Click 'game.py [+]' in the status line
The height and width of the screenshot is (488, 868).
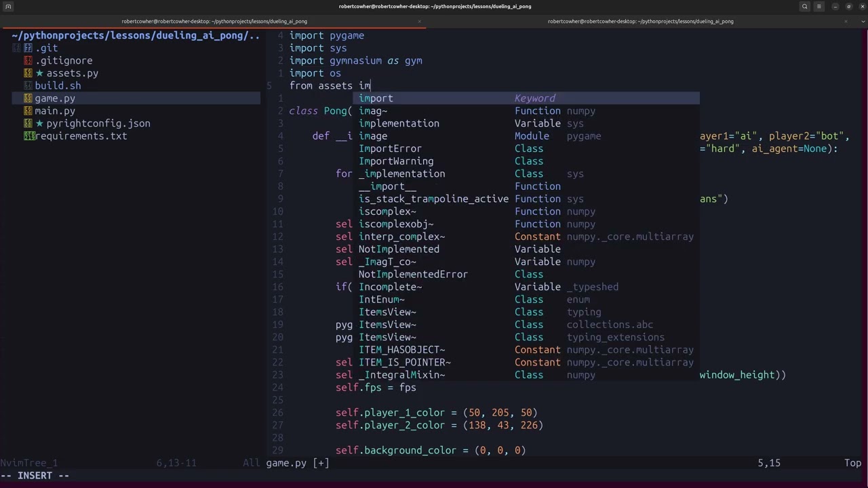point(298,463)
